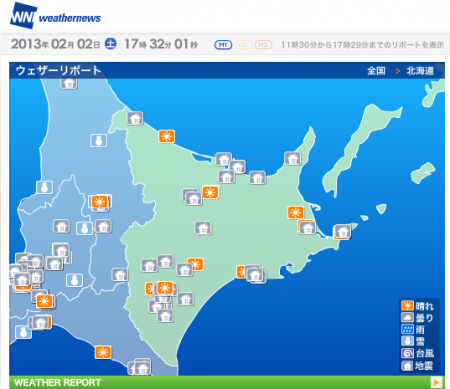Select the M1 time range toggle

[x=223, y=45]
